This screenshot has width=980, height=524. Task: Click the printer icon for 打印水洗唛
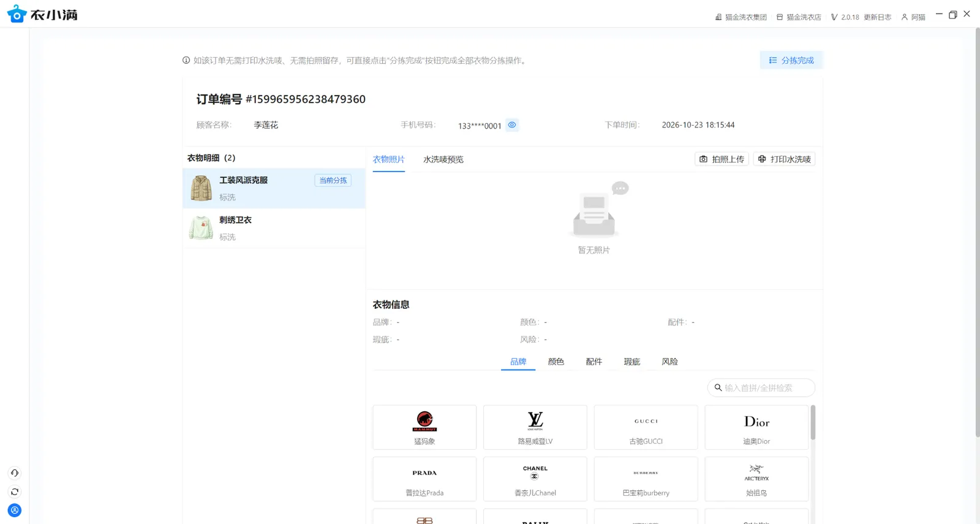[x=762, y=159]
